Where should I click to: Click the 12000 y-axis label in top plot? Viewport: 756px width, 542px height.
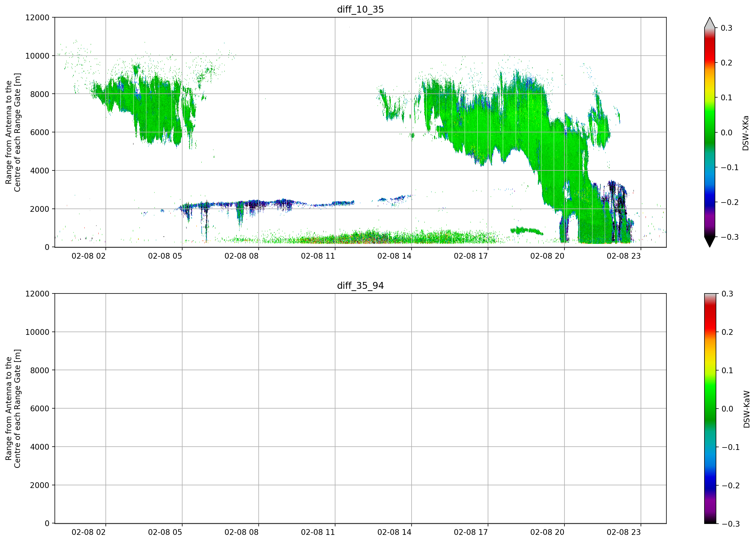coord(37,18)
